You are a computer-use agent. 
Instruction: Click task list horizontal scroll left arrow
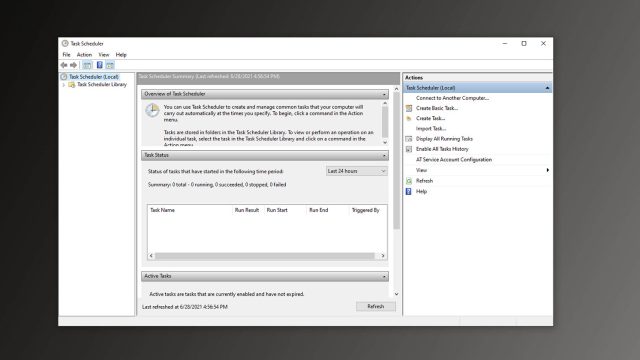(x=151, y=256)
